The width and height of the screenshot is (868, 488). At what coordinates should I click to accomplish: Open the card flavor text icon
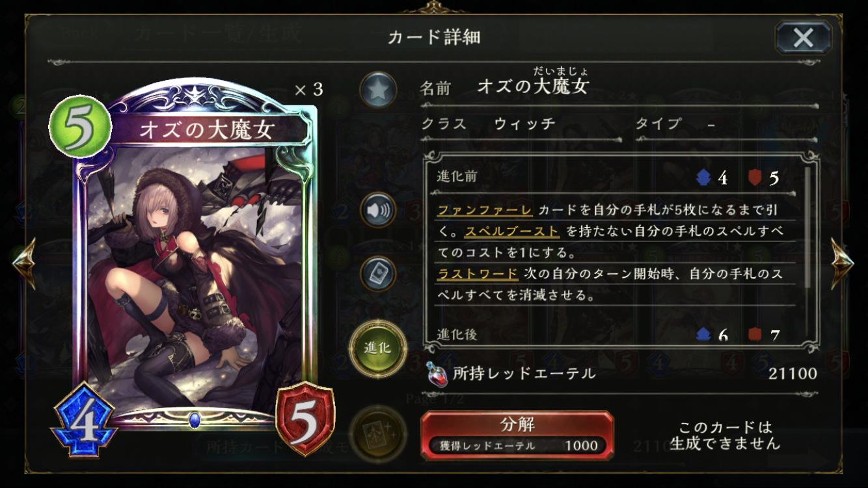coord(378,273)
